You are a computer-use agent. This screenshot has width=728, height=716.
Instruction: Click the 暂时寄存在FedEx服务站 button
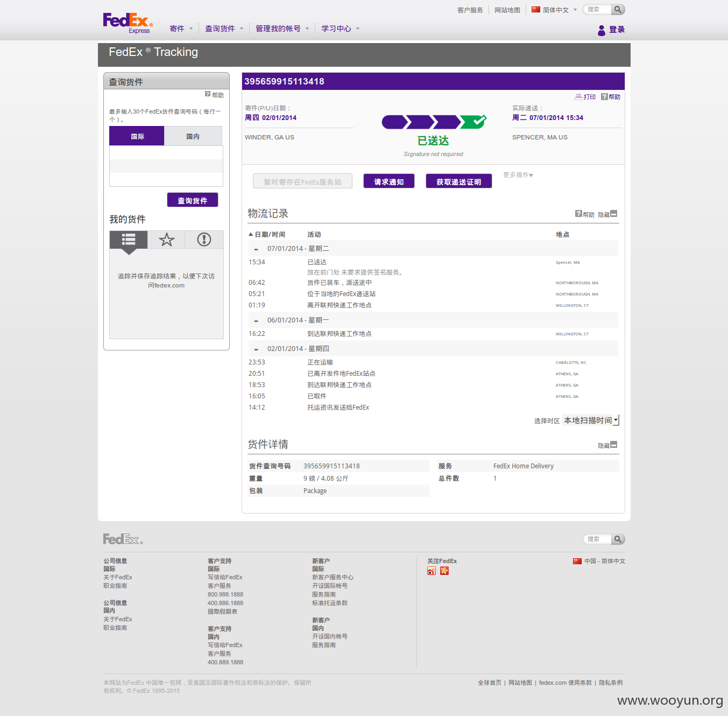tap(302, 181)
